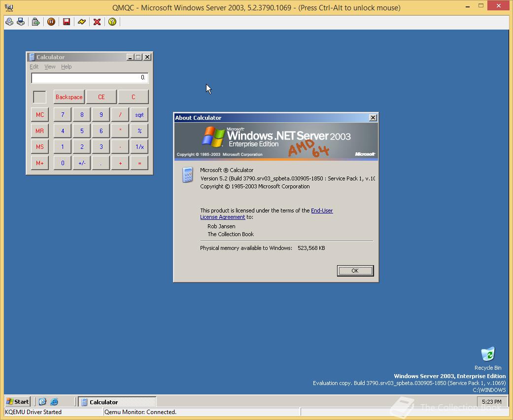
Task: Click the M+ memory add button
Action: point(40,163)
